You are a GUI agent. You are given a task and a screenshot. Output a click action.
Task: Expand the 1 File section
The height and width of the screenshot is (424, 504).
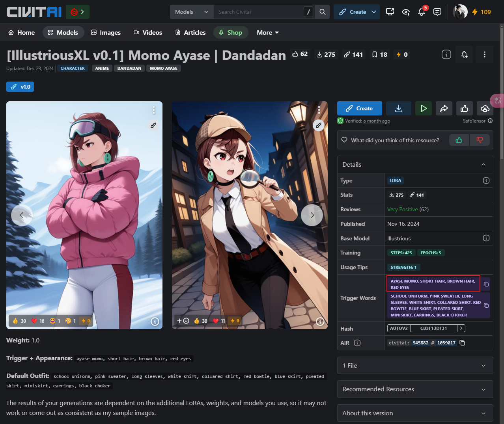coord(415,365)
